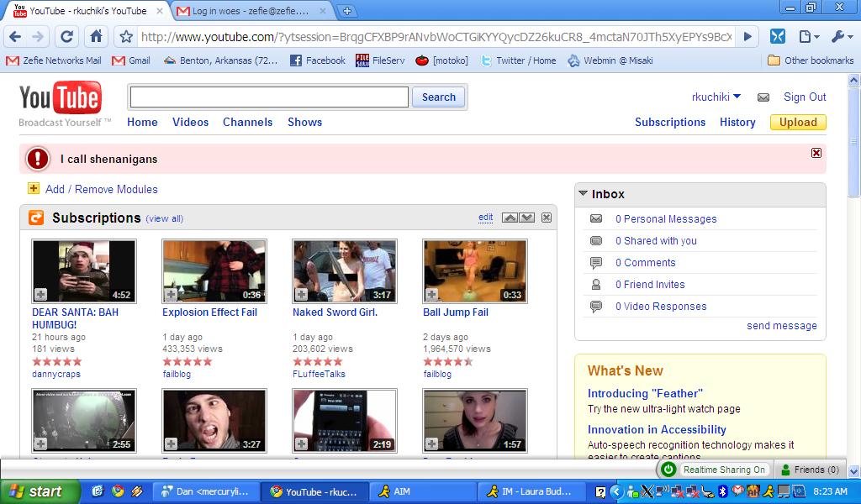Click the YouTube search input field
The height and width of the screenshot is (504, 861).
(269, 97)
